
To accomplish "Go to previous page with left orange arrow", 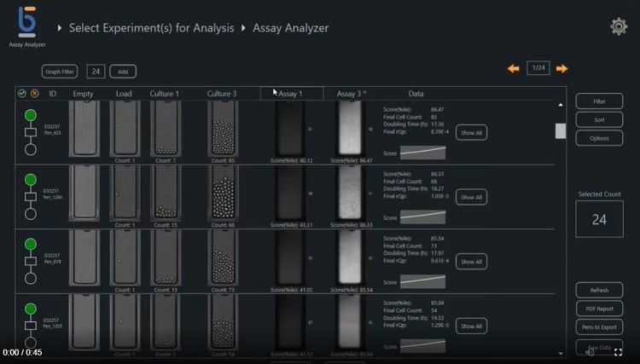I will [514, 68].
